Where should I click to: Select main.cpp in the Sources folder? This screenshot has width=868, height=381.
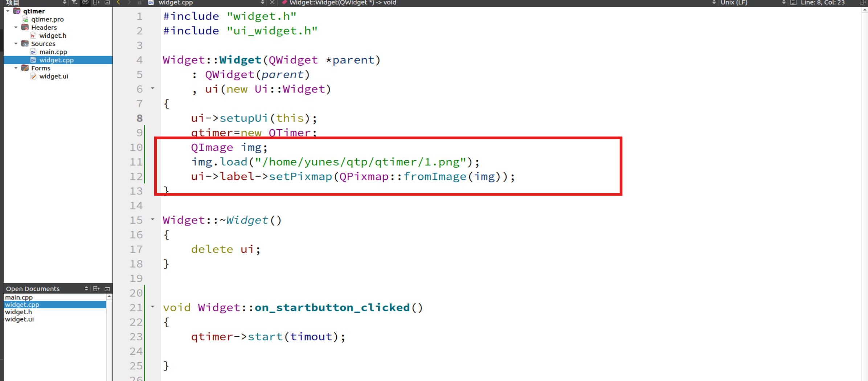(x=53, y=52)
